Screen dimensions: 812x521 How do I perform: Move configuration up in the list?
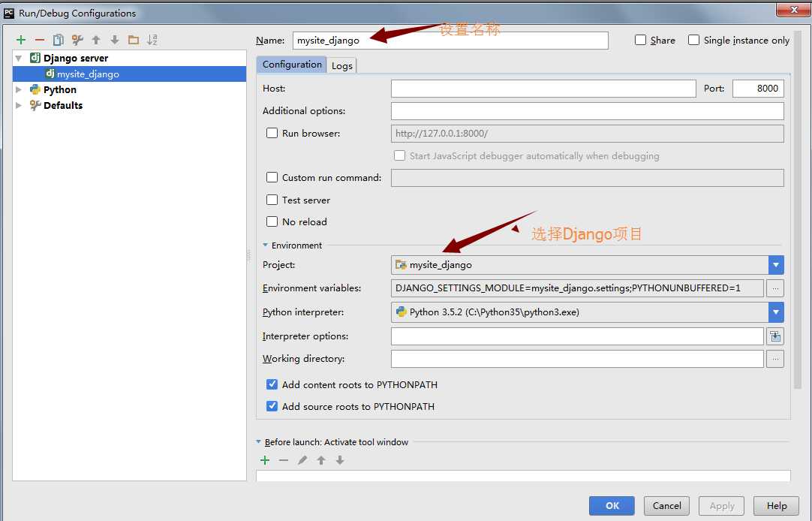(96, 40)
